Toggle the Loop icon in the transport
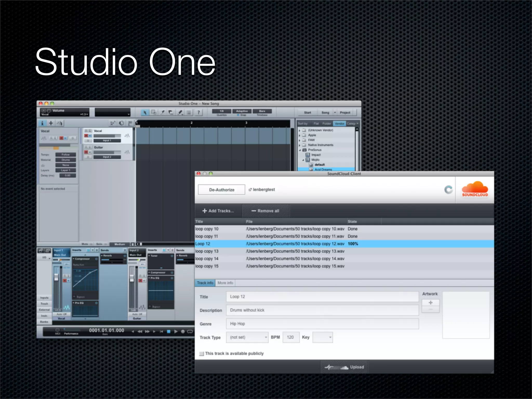Screen dimensions: 532x399 click(190, 331)
